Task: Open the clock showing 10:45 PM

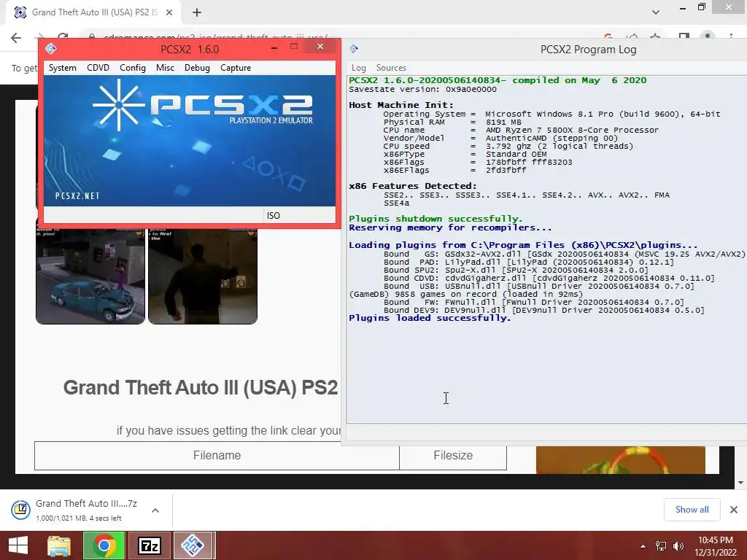Action: pos(715,546)
